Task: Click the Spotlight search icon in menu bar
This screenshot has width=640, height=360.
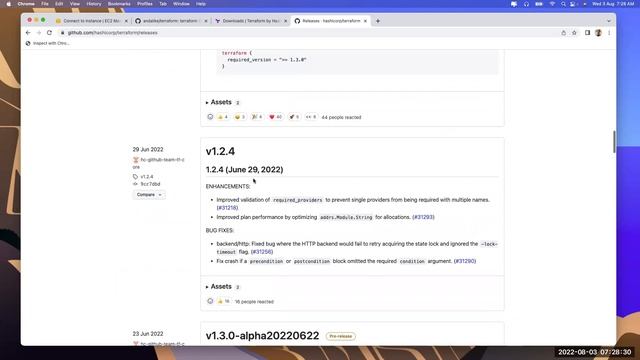Action: (563, 4)
